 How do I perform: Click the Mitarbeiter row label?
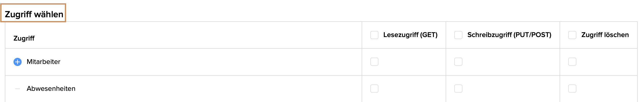(43, 62)
